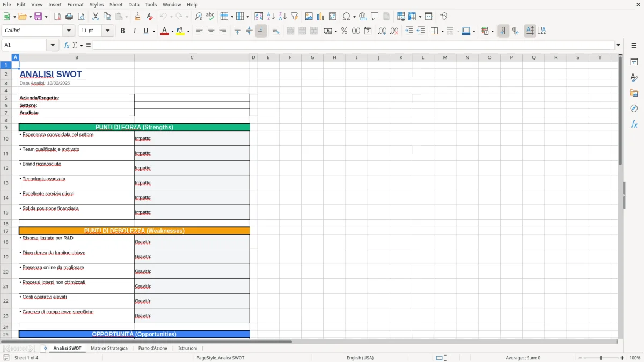Select the AutoFilter icon
This screenshot has width=644, height=362.
point(295,16)
